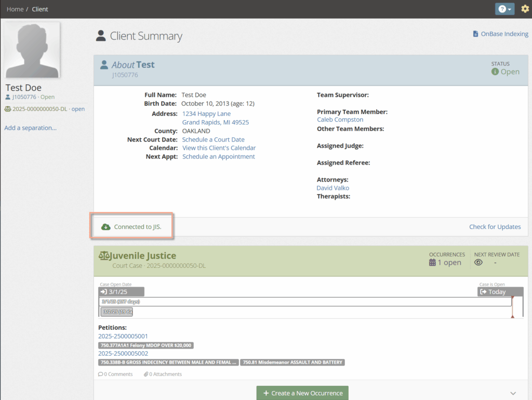Viewport: 532px width, 400px height.
Task: Click the Test Doe profile photo
Action: tap(32, 50)
